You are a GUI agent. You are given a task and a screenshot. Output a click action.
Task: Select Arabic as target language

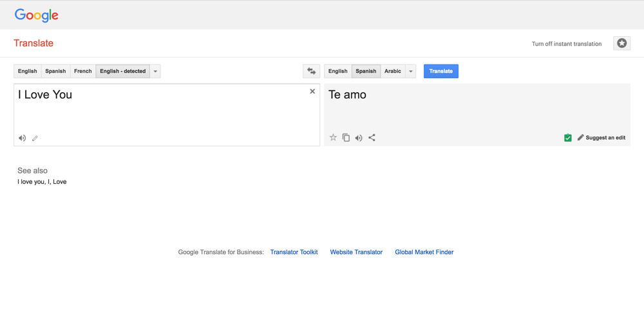tap(393, 71)
